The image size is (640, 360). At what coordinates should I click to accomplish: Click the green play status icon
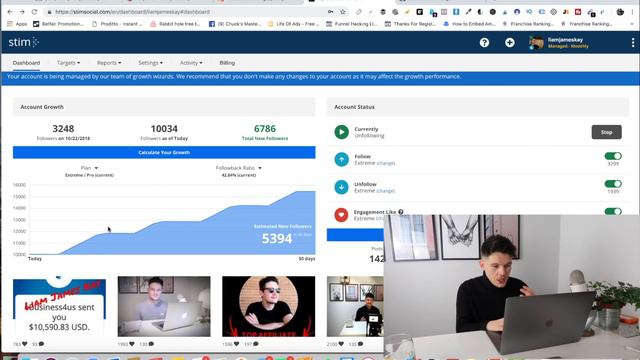342,132
